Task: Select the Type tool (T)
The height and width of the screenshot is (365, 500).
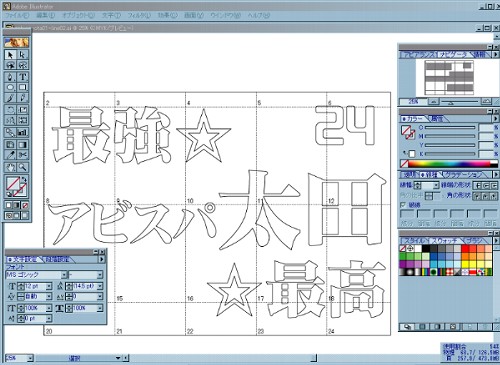Action: pyautogui.click(x=23, y=77)
